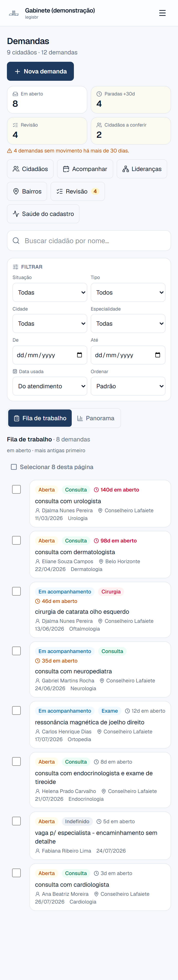Click the Buscar cidadão por nome search field

click(89, 241)
